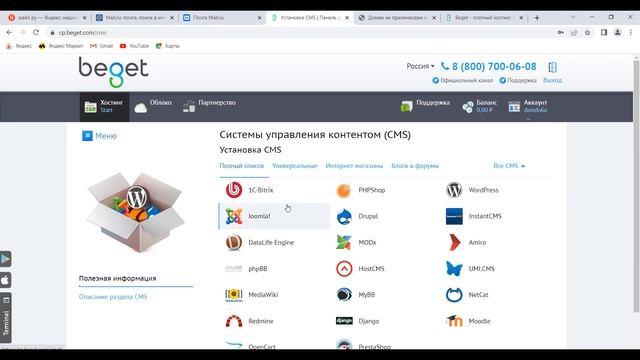640x360 pixels.
Task: Open the Официальный канал link
Action: tap(462, 80)
